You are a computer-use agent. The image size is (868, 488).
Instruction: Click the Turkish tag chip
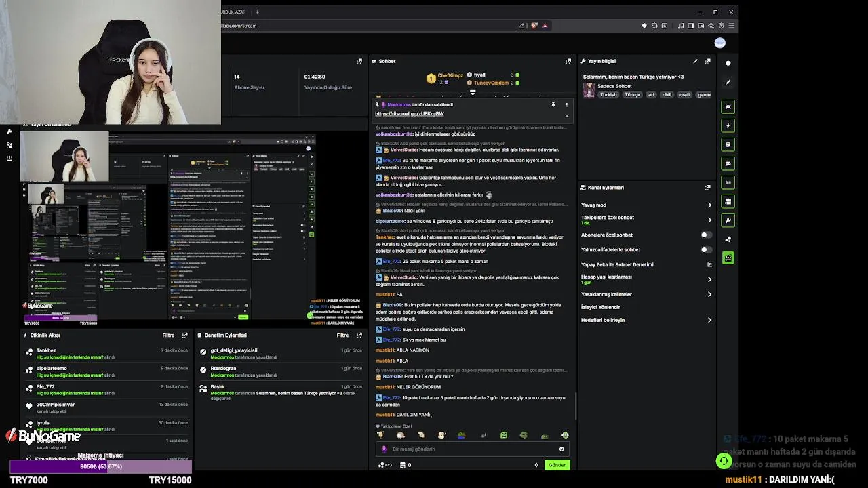608,94
